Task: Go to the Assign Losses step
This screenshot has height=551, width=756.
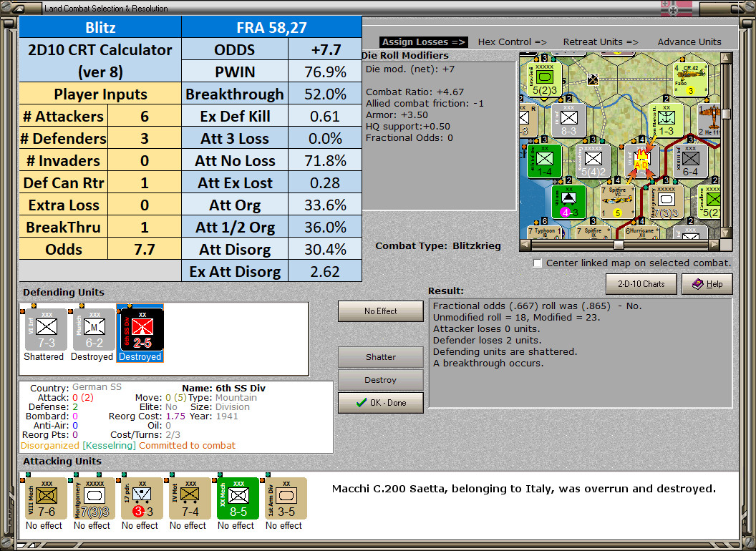Action: click(x=423, y=42)
